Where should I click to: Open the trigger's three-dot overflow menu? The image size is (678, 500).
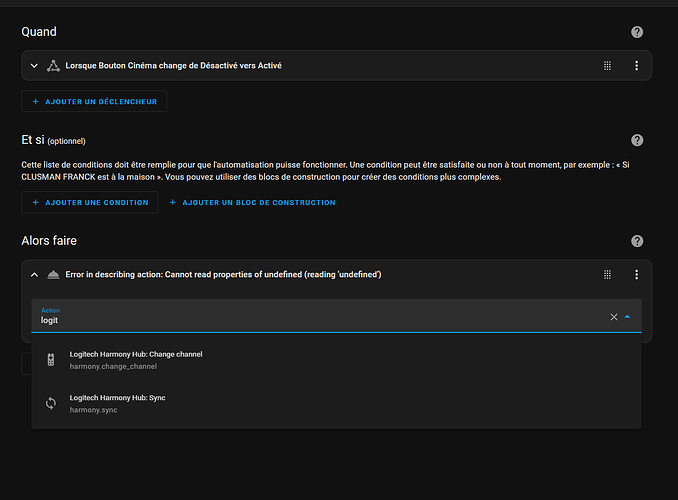tap(636, 65)
